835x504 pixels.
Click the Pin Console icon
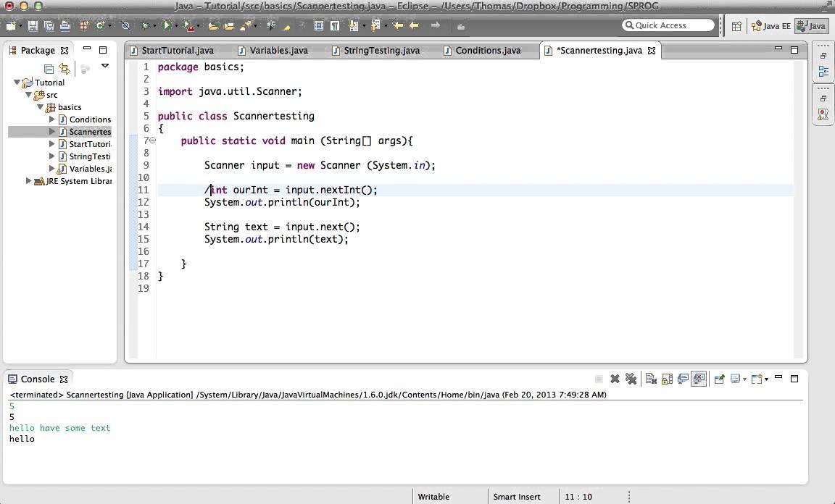720,379
